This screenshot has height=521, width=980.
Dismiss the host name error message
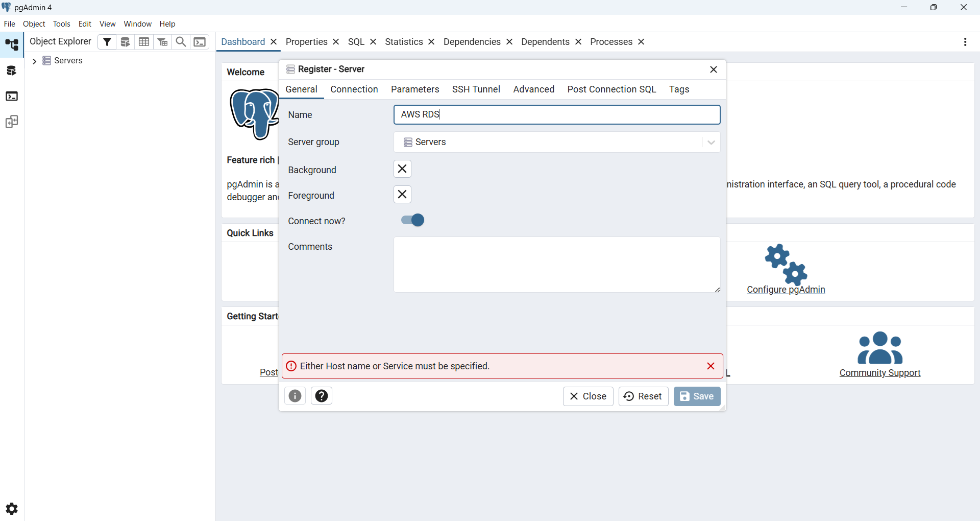point(710,366)
